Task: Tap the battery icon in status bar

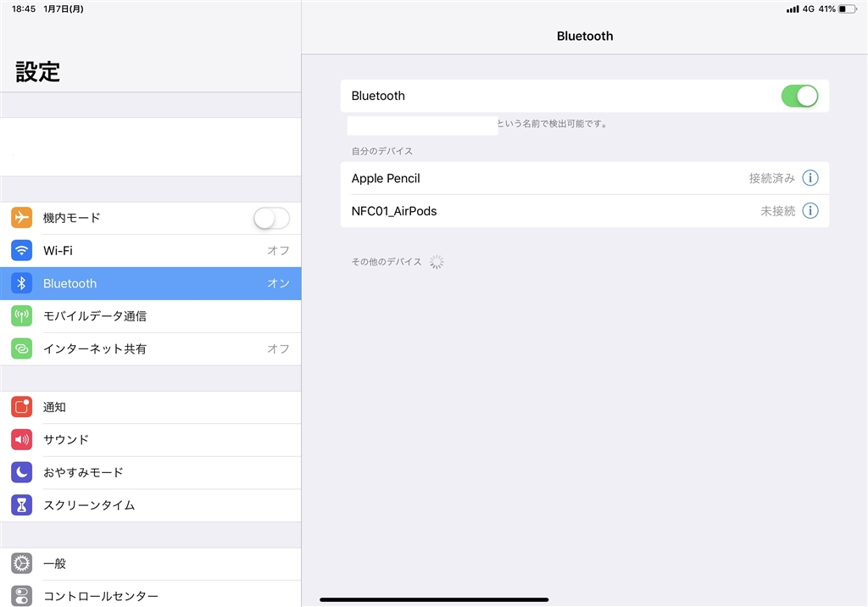Action: pyautogui.click(x=848, y=8)
